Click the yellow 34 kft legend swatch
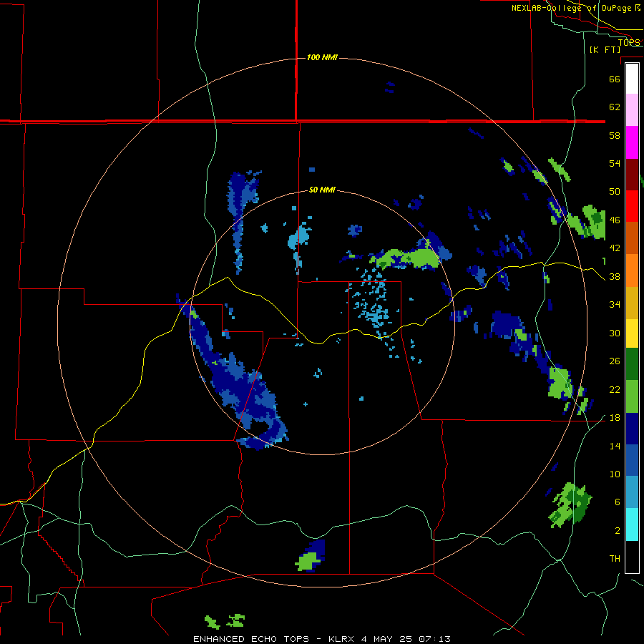Screen dimensions: 644x644 pos(632,333)
